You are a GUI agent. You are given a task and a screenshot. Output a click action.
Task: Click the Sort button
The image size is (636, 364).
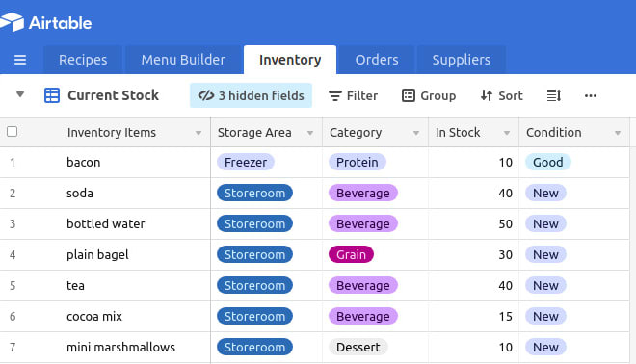click(x=502, y=95)
